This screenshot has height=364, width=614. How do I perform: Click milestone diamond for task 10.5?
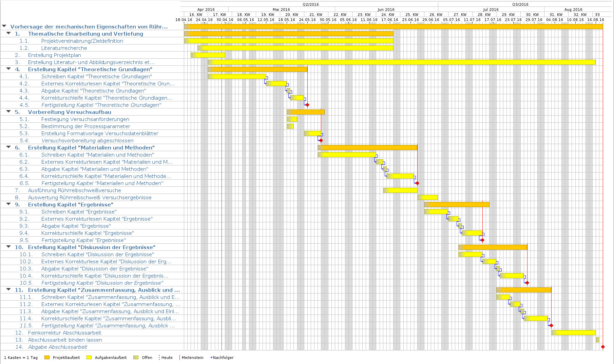(x=527, y=283)
